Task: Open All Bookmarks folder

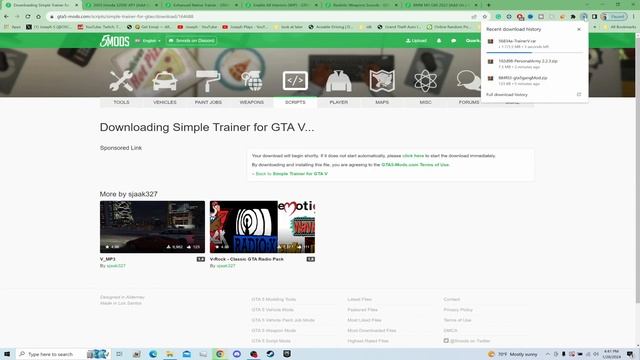Action: [619, 27]
